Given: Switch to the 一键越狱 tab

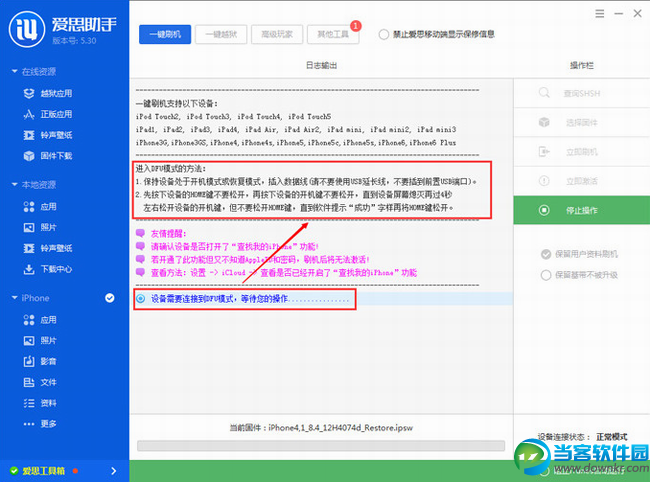Looking at the screenshot, I should click(x=221, y=34).
